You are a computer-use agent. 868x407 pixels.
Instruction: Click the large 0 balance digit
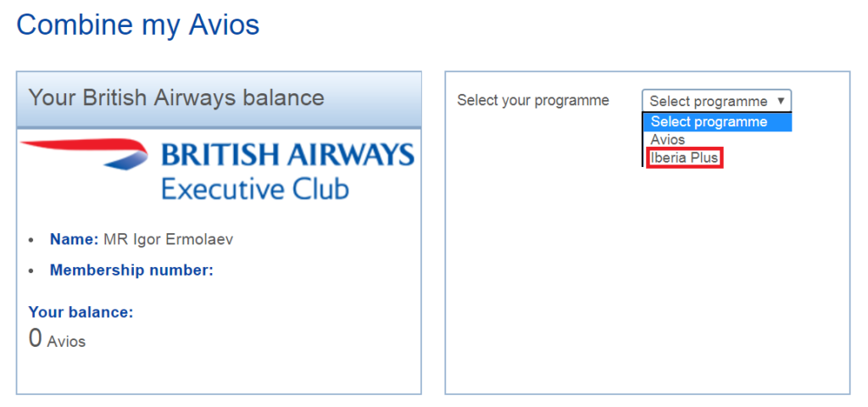coord(36,339)
